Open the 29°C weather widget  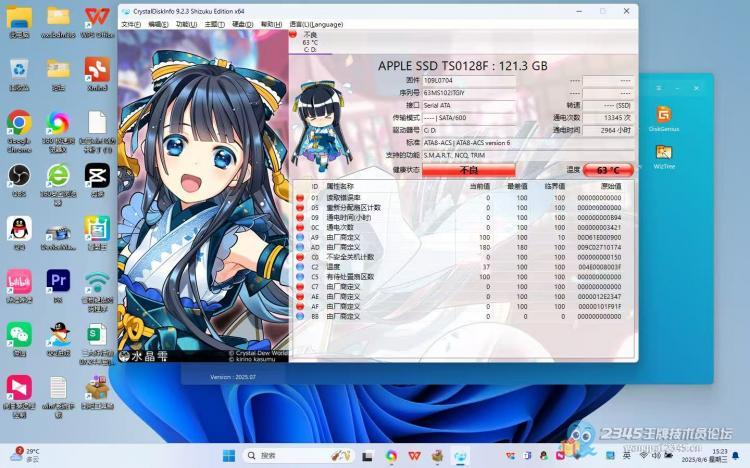[25, 455]
